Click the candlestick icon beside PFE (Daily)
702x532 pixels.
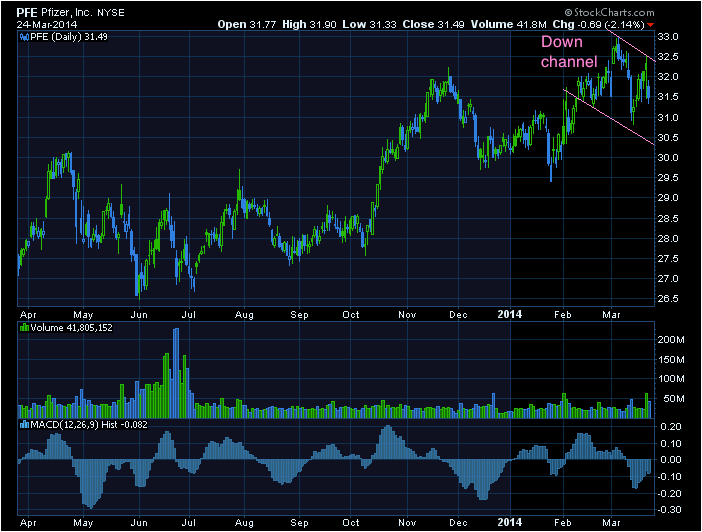pyautogui.click(x=24, y=37)
